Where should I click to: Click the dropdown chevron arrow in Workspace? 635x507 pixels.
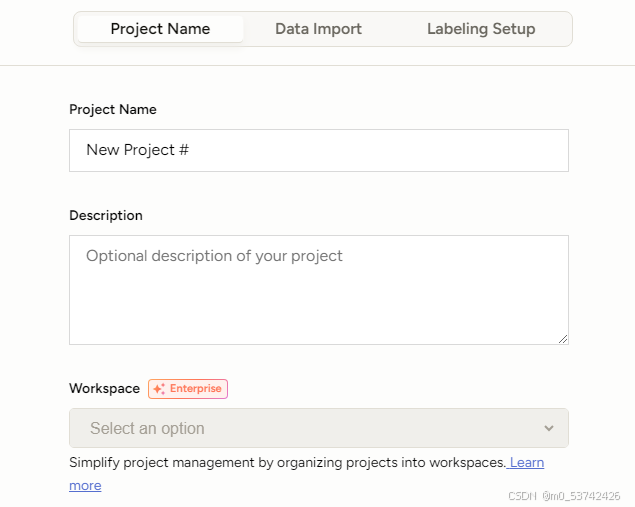[x=548, y=428]
